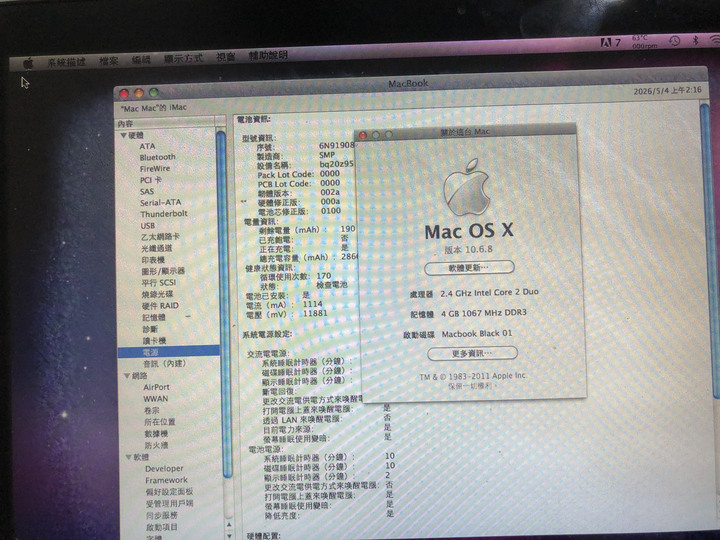Select 卷宗 under 網路
720x540 pixels.
(152, 410)
